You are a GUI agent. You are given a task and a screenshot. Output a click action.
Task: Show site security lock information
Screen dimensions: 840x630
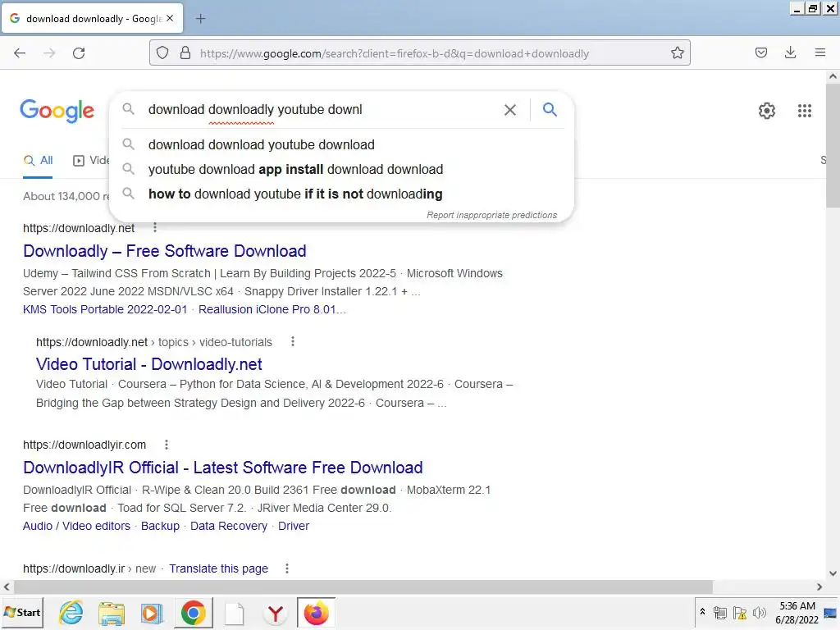(x=185, y=53)
